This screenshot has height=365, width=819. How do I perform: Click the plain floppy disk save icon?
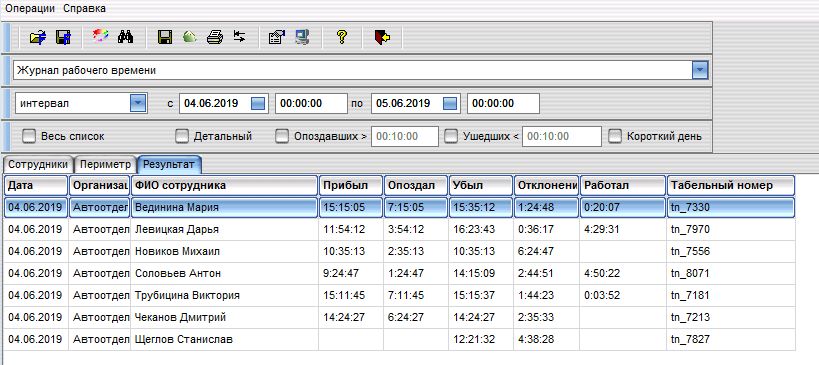tap(165, 37)
